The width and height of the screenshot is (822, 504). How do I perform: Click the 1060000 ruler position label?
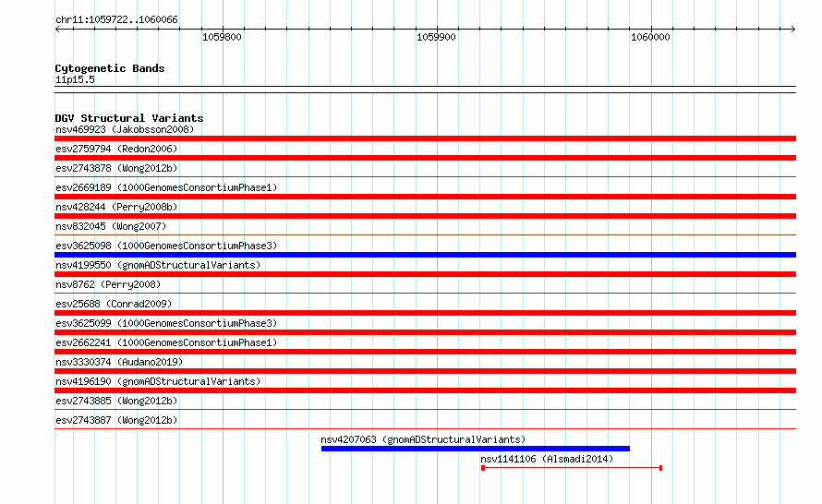point(650,37)
